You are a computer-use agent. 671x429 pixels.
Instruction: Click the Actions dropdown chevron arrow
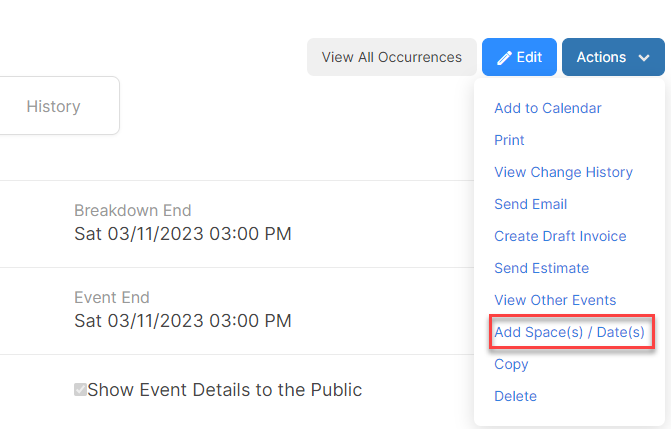(x=644, y=58)
